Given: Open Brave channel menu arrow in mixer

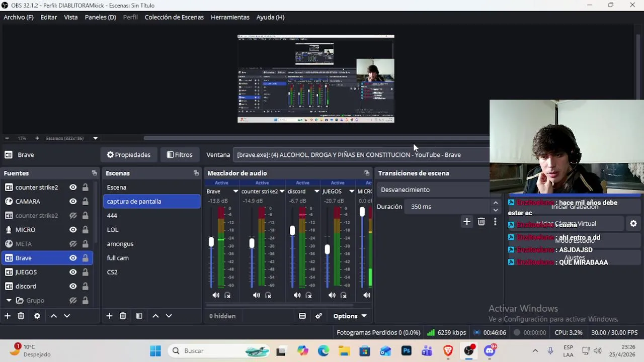Looking at the screenshot, I should 235,191.
